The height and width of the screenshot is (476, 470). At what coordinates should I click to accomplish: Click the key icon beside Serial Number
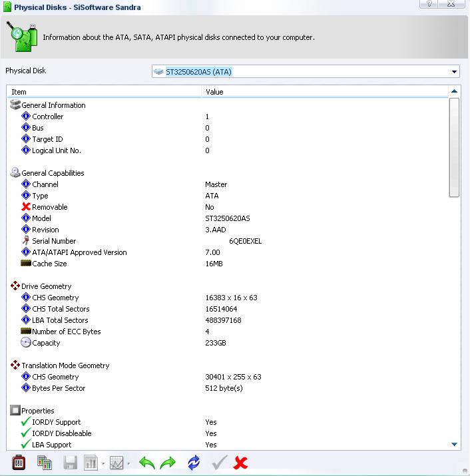point(26,240)
